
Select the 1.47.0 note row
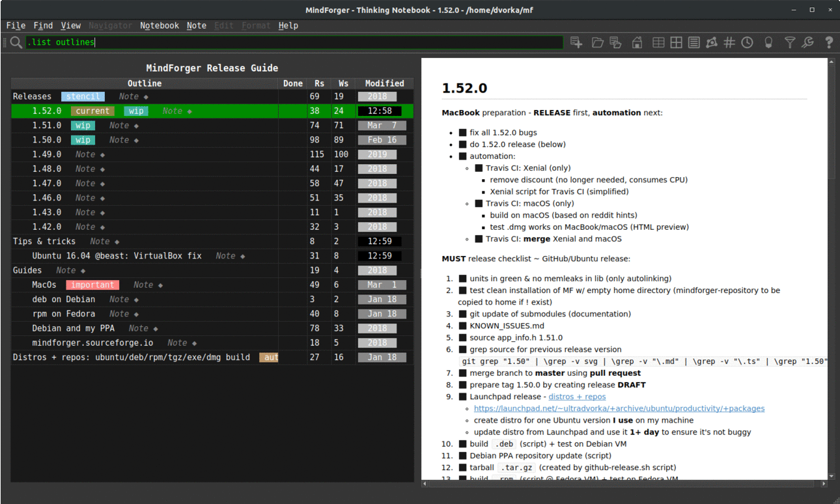click(212, 183)
